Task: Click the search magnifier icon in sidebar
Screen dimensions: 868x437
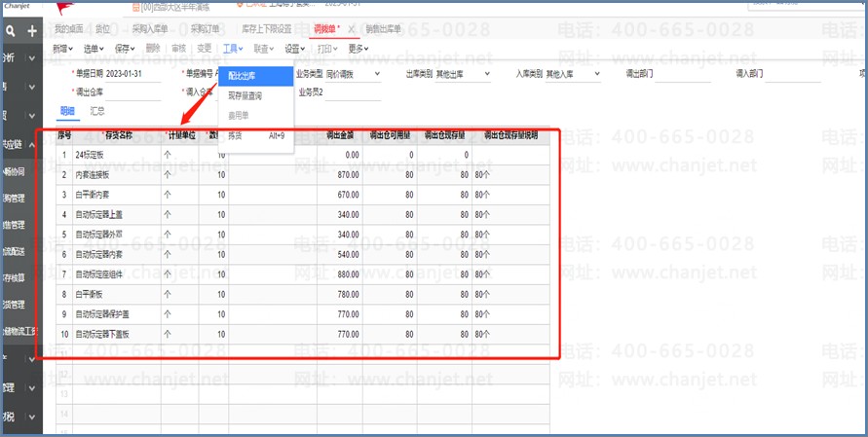Action: pos(11,31)
